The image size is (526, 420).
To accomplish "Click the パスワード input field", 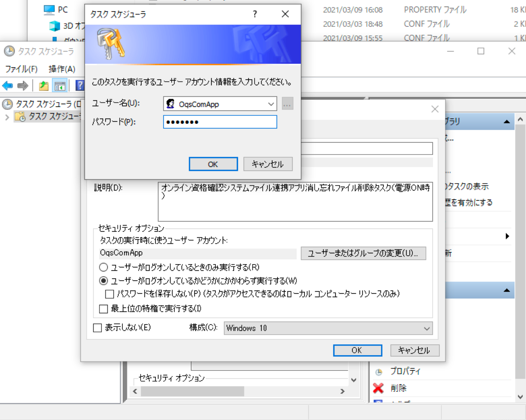I will 220,122.
